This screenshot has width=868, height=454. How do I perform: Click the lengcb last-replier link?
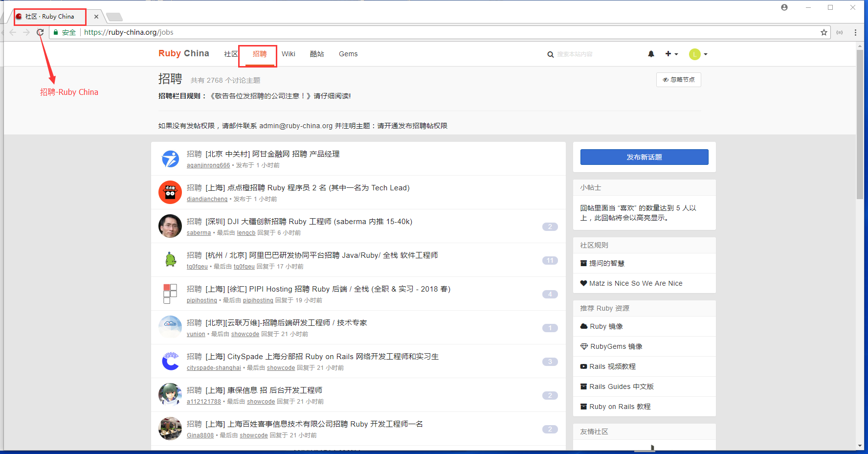point(246,233)
